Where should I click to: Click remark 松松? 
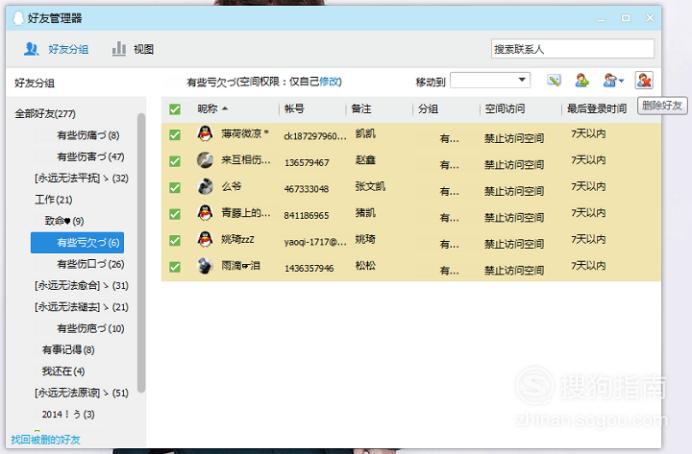pyautogui.click(x=365, y=266)
